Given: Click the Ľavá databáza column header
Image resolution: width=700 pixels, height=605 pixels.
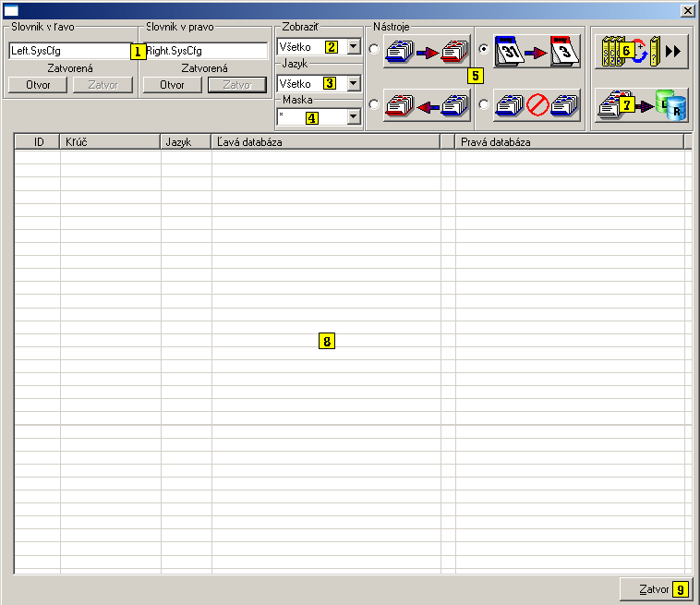Looking at the screenshot, I should (x=325, y=142).
